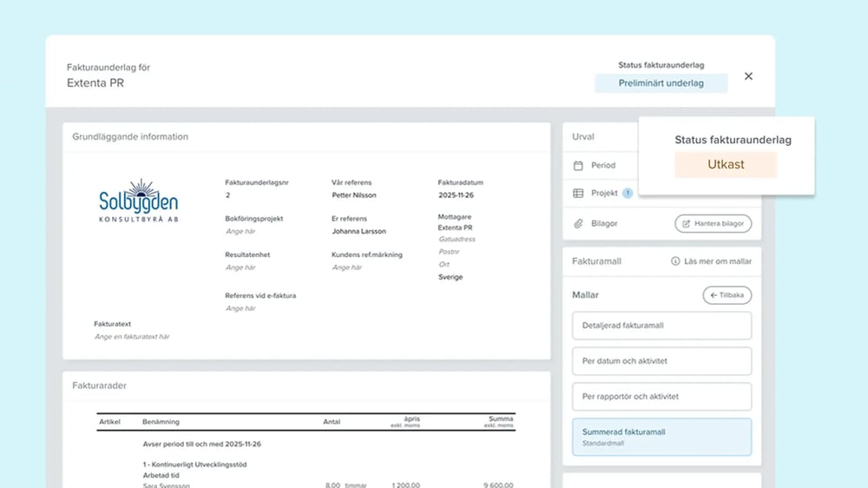This screenshot has height=488, width=868.
Task: Click the paperclip icon beside Bilagor
Action: 579,223
